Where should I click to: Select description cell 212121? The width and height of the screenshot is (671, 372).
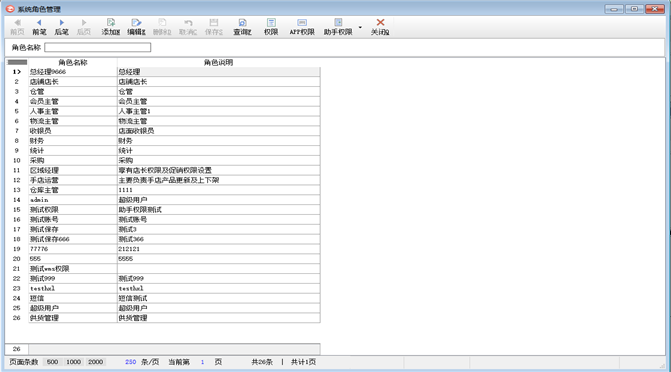[218, 249]
